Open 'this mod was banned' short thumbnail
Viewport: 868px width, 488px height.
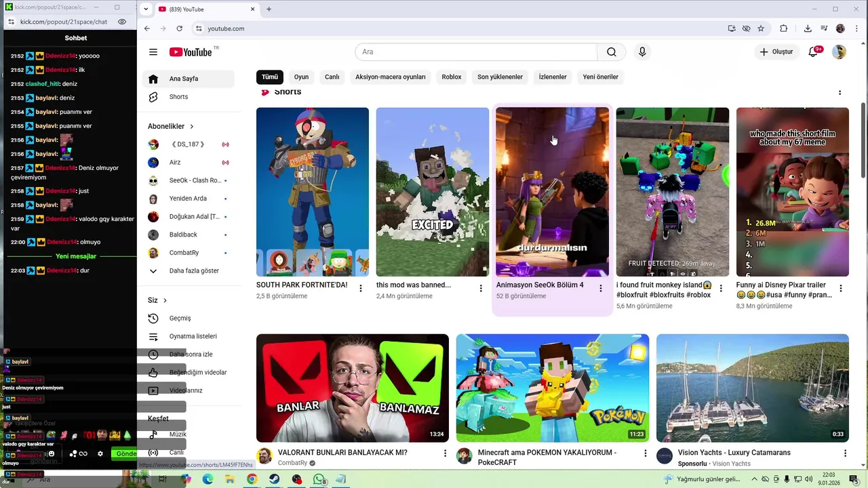coord(433,192)
